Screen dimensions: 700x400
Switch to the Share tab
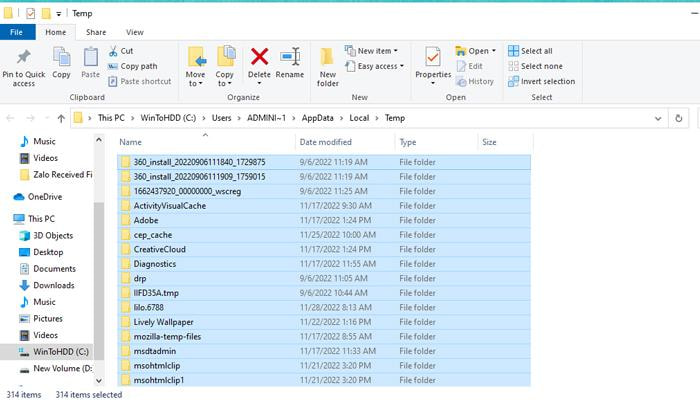coord(96,32)
